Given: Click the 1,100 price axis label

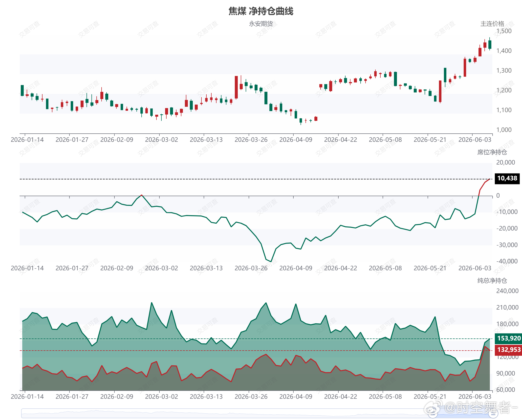Looking at the screenshot, I should [x=504, y=110].
